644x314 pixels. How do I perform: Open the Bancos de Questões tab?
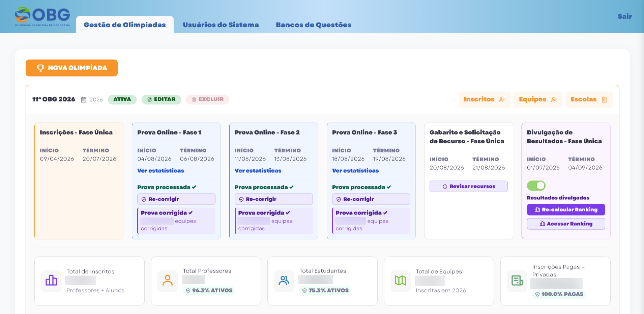point(314,25)
